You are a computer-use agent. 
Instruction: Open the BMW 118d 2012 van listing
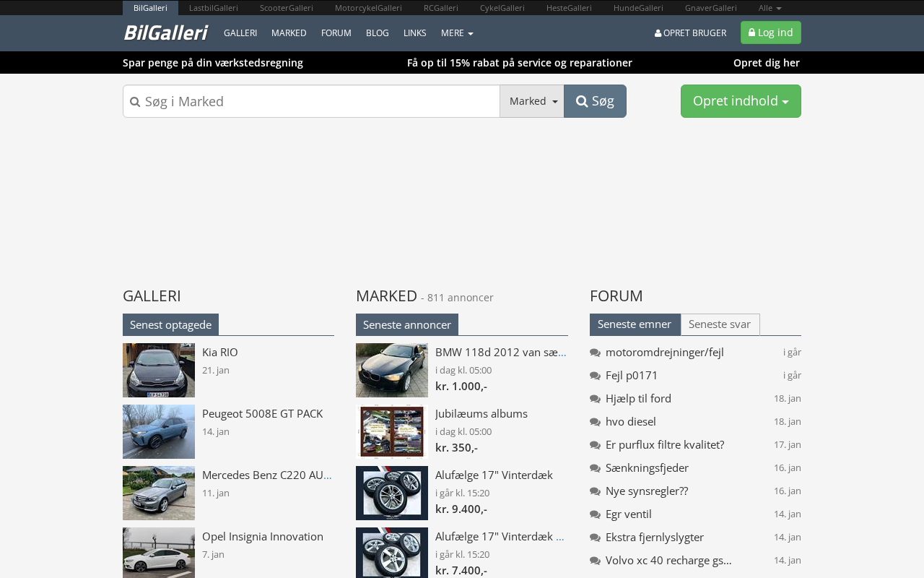pyautogui.click(x=501, y=353)
